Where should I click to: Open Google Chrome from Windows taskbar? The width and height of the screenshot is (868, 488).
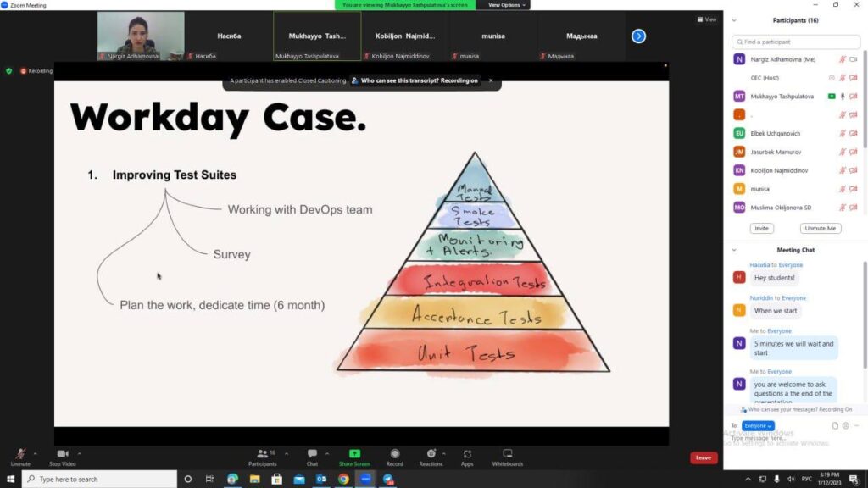pyautogui.click(x=343, y=479)
